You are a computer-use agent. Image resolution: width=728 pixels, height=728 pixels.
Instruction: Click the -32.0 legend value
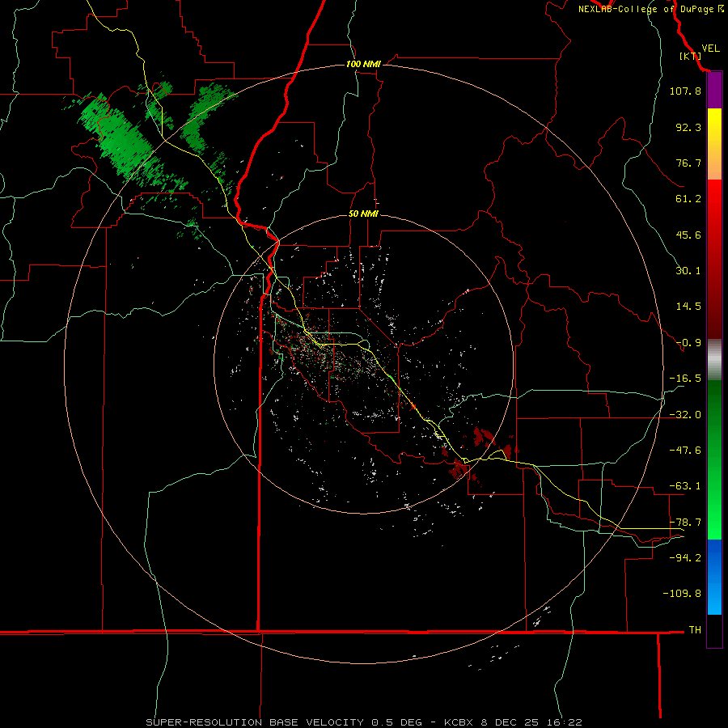pyautogui.click(x=685, y=415)
